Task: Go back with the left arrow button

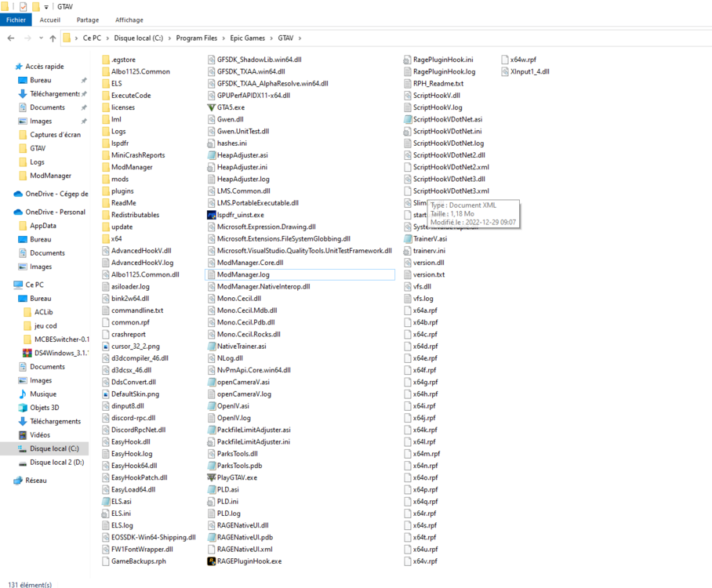Action: coord(11,38)
